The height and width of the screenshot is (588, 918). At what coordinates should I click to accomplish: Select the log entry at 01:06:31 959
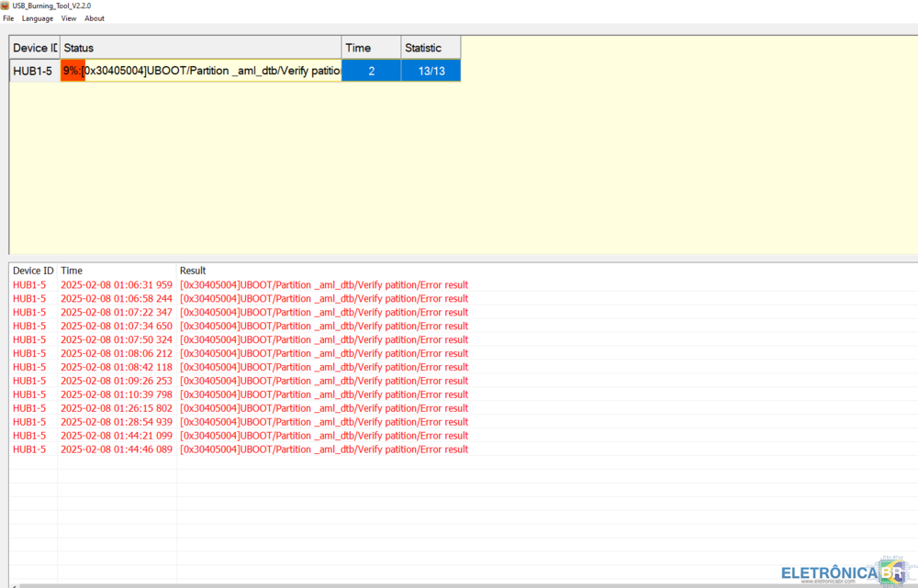coord(116,285)
